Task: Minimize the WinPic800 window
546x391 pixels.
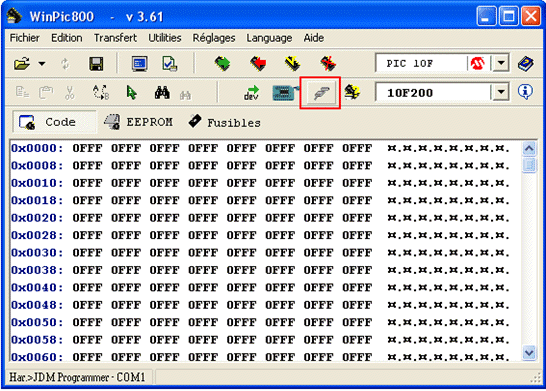Action: [x=486, y=16]
